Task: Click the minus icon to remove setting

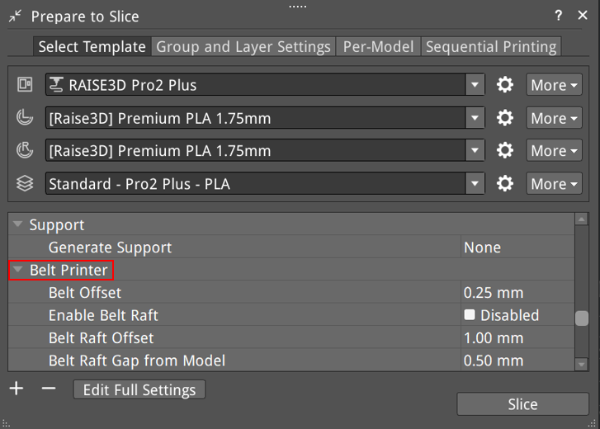Action: point(48,388)
